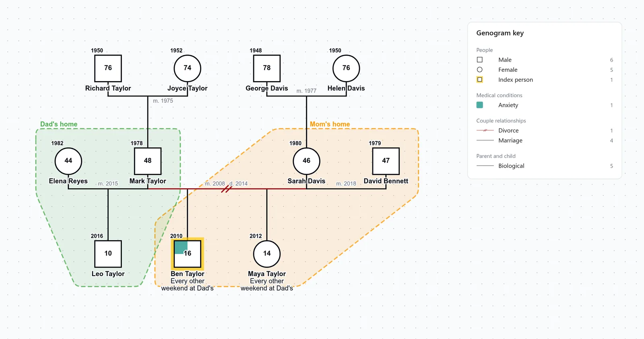Image resolution: width=644 pixels, height=339 pixels.
Task: Click the "Joyce Taylor" name label
Action: [x=187, y=88]
